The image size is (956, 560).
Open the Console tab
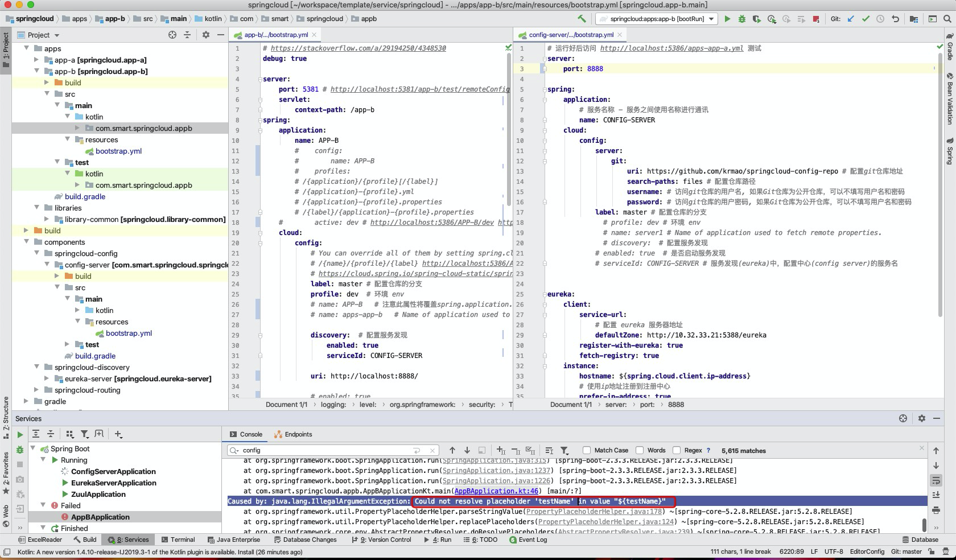[x=246, y=434]
